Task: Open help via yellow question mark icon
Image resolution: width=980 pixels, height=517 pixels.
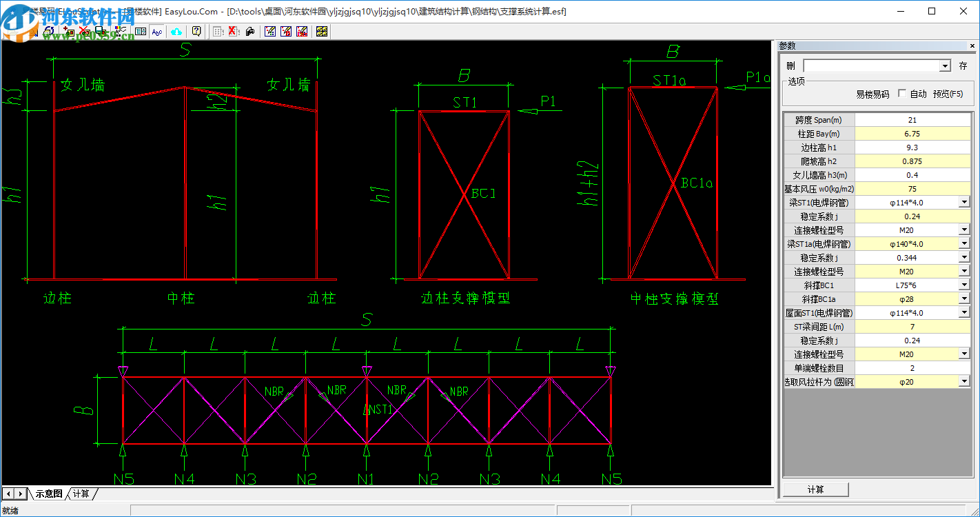Action: 196,31
